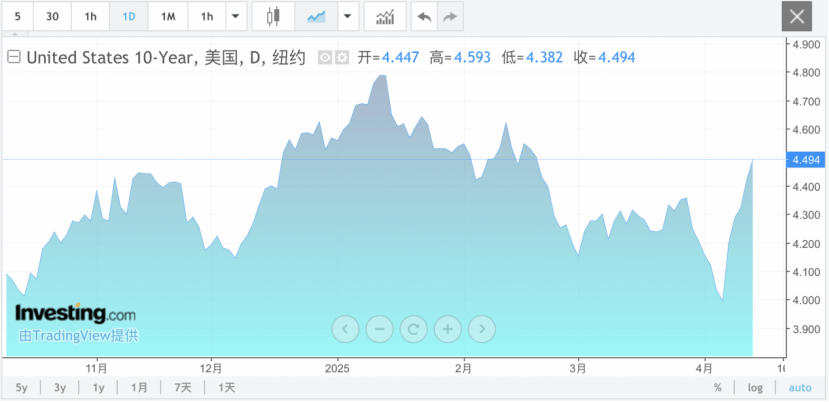Show the 7天 time range

183,388
